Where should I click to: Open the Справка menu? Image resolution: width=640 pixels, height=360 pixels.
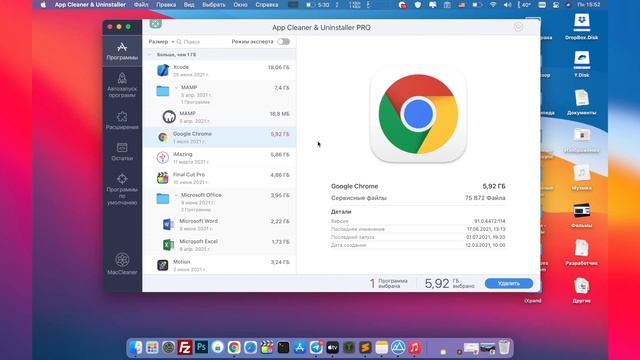(x=267, y=5)
